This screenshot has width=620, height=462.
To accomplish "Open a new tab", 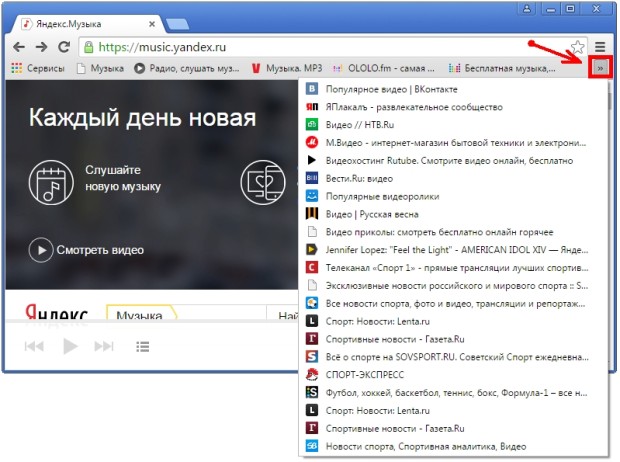I will 177,25.
